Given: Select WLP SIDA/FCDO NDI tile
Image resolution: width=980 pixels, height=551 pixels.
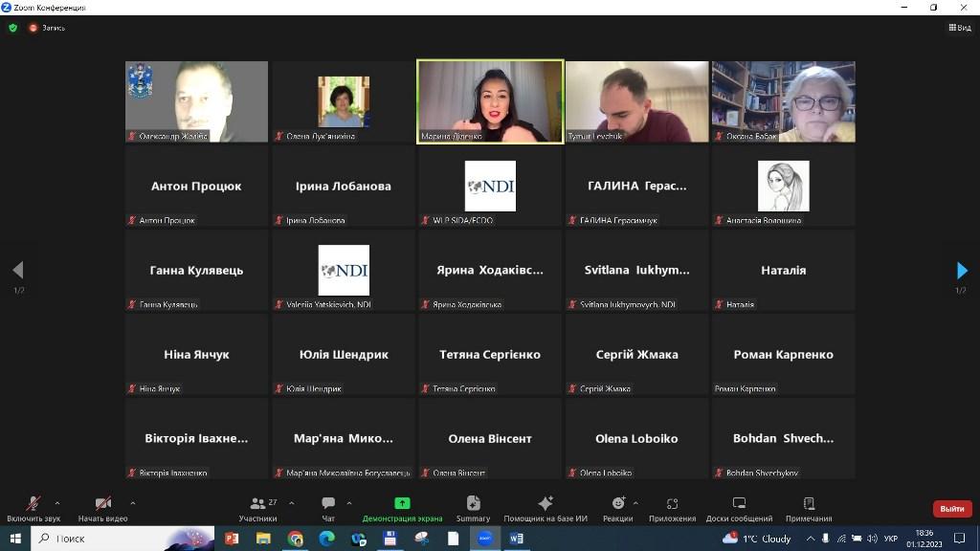Looking at the screenshot, I should pos(490,186).
